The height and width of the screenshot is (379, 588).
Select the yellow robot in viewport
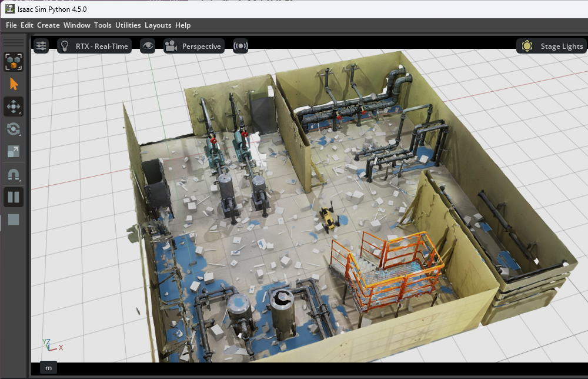(328, 218)
